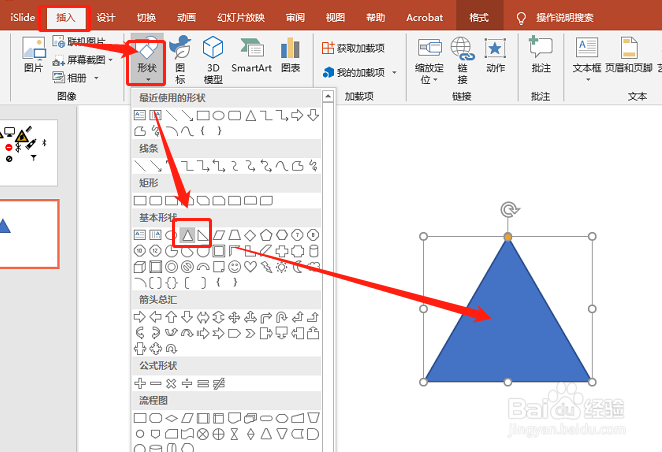662x452 pixels.
Task: Open Zoom (缩放定位) dropdown
Action: pyautogui.click(x=429, y=60)
